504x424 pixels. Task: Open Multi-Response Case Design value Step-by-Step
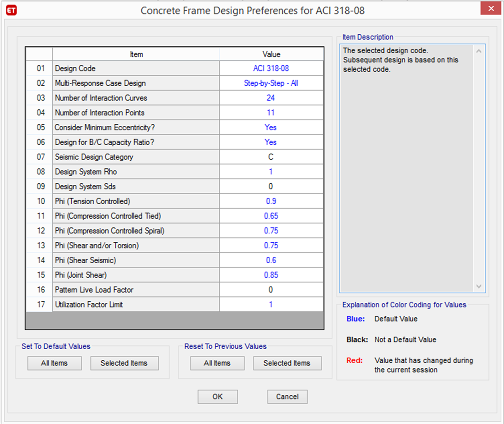(271, 83)
